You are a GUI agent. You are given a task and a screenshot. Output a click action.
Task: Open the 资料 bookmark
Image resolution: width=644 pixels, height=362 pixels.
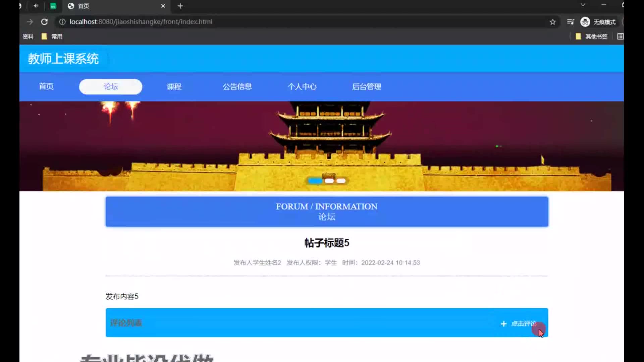[x=28, y=37]
